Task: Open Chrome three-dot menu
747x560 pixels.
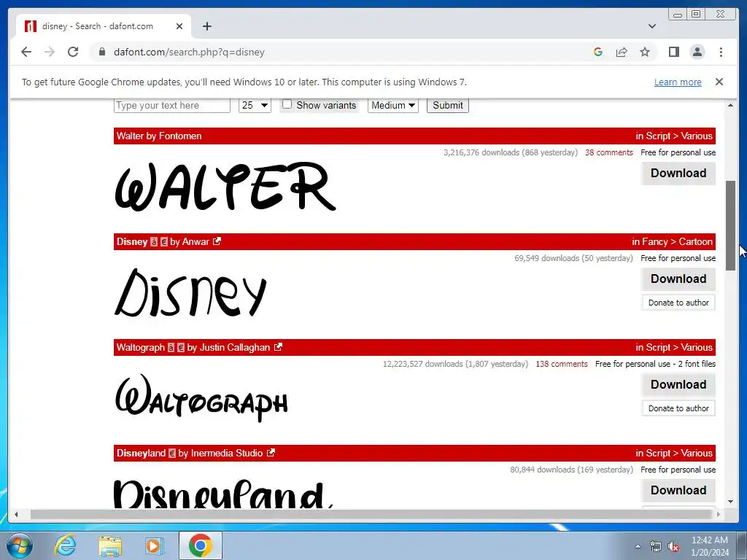Action: click(x=721, y=52)
